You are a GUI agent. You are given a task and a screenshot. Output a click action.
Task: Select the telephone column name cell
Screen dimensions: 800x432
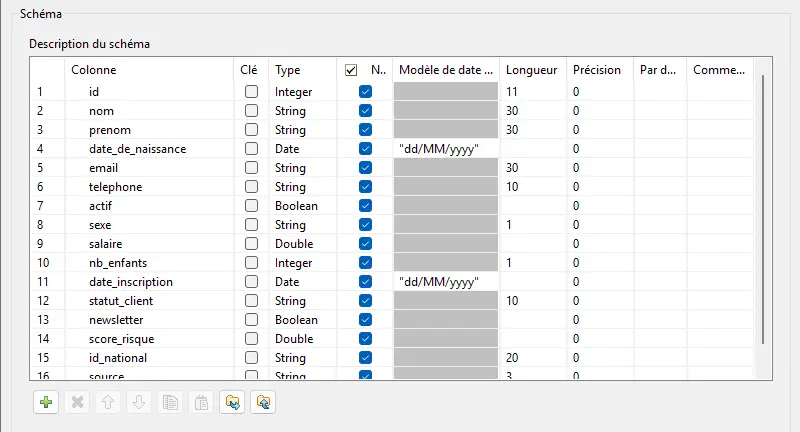[115, 187]
